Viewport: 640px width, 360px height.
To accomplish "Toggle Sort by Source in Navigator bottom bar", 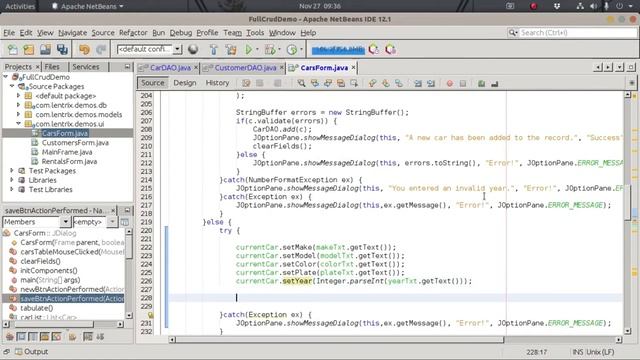I will pos(100,336).
